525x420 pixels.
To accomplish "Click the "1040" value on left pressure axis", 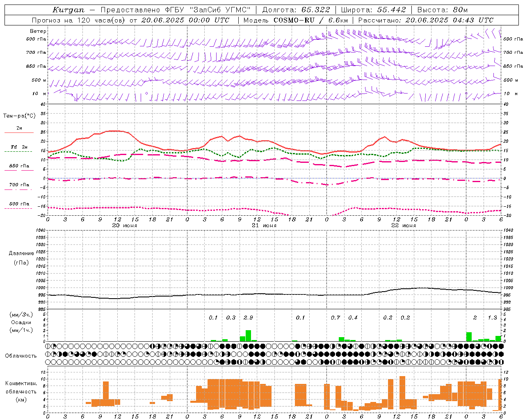I will [41, 230].
